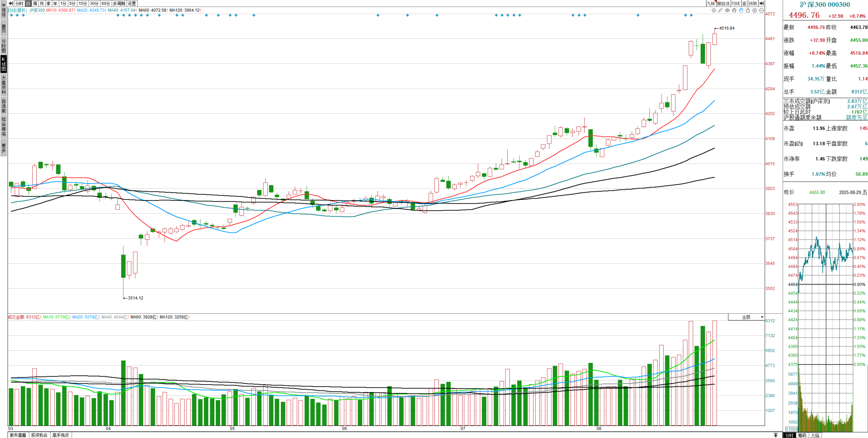The width and height of the screenshot is (868, 438).
Task: Click 删自选 button
Action: coord(723,3)
